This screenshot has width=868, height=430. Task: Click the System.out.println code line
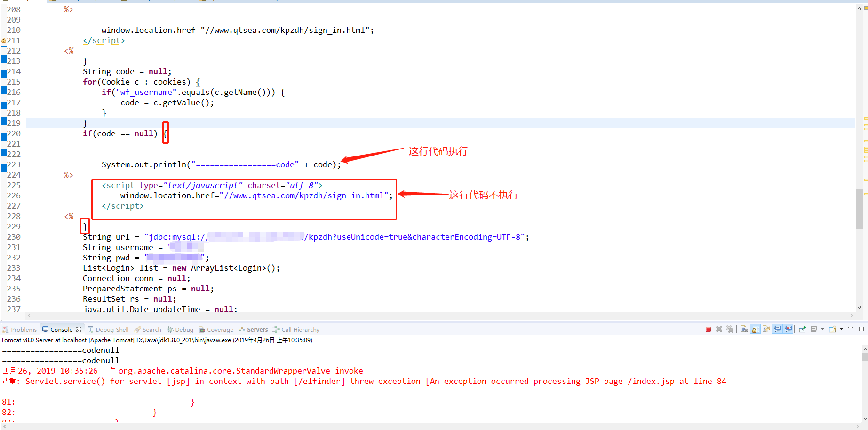pyautogui.click(x=221, y=164)
